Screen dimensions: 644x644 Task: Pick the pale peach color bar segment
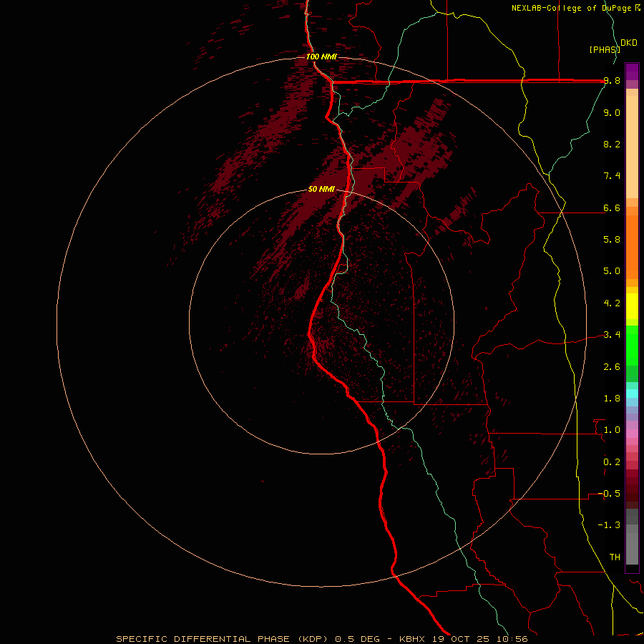[632, 148]
